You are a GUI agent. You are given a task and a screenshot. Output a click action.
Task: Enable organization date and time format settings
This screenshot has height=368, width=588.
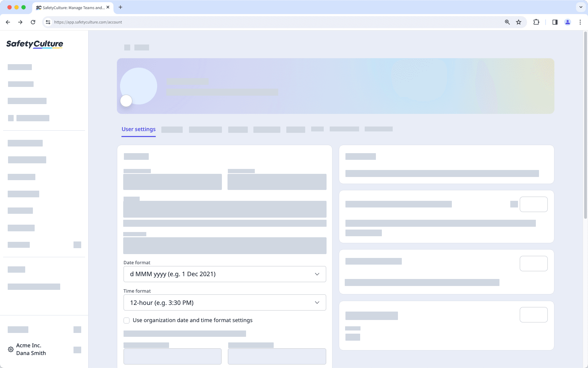[x=126, y=320]
